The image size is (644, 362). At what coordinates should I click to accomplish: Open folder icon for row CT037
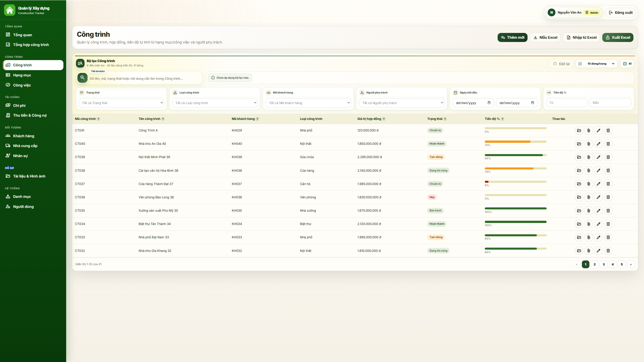click(579, 184)
